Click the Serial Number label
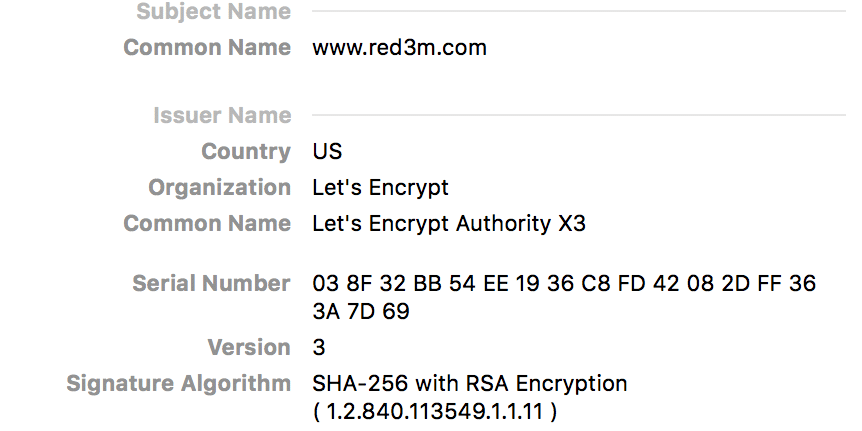 [x=211, y=284]
